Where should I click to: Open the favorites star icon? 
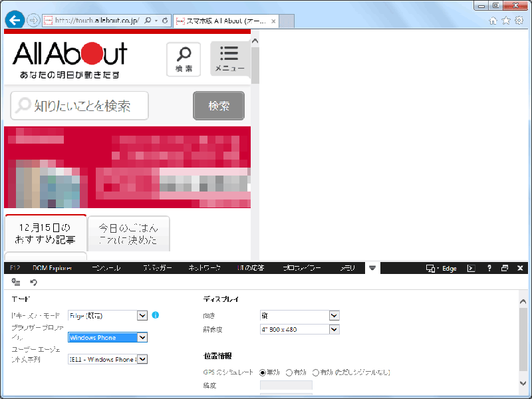pyautogui.click(x=506, y=21)
